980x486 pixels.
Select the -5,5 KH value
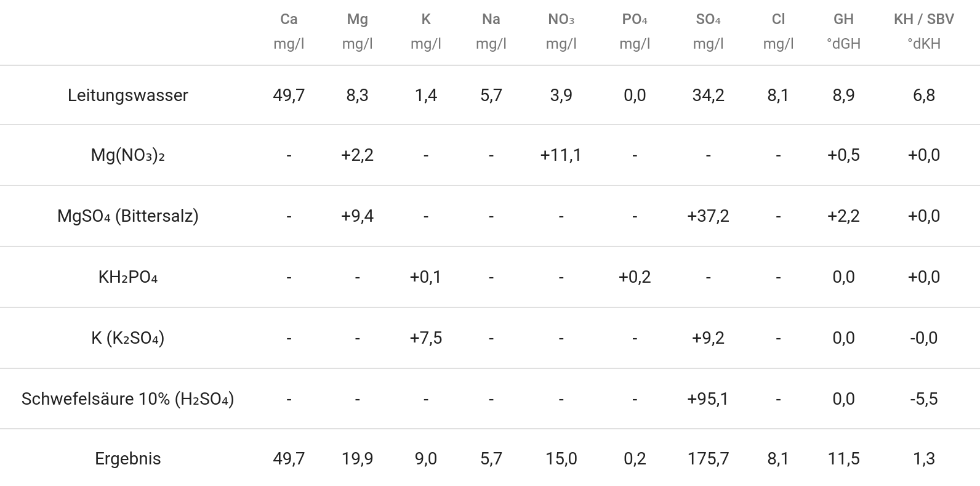pos(924,399)
